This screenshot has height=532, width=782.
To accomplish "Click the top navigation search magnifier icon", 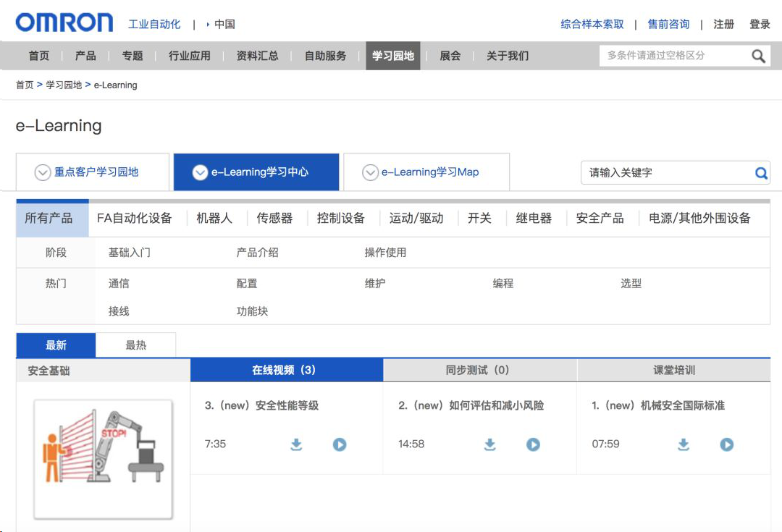I will (x=758, y=56).
